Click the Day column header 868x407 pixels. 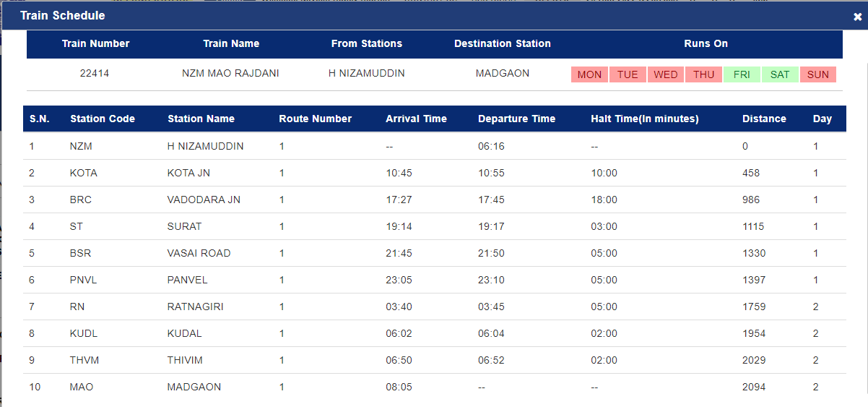coord(823,119)
